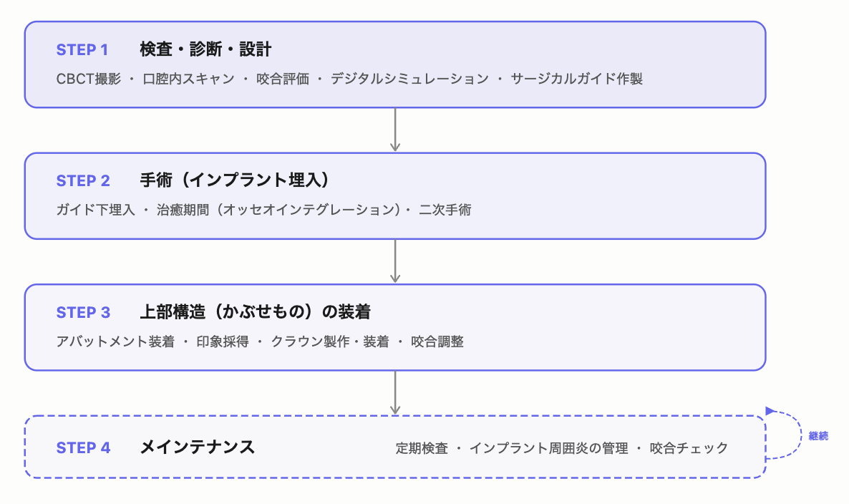849x504 pixels.
Task: Click the STEP 2 label
Action: pos(83,181)
